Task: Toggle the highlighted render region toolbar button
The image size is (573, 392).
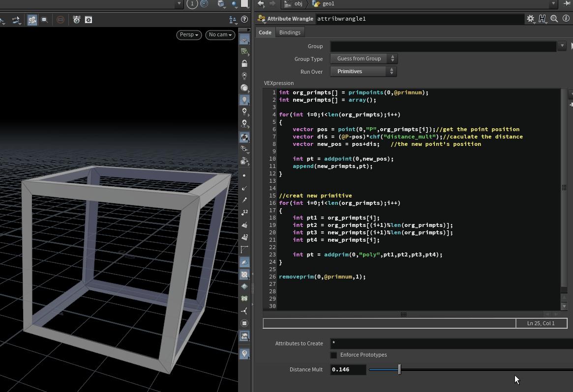Action: click(32, 20)
